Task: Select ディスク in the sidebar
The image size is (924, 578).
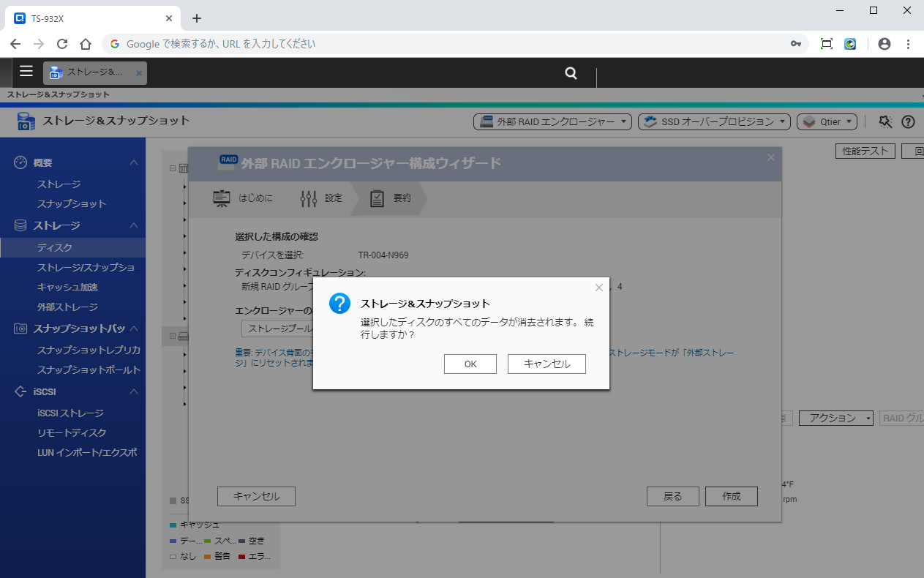Action: pyautogui.click(x=55, y=248)
